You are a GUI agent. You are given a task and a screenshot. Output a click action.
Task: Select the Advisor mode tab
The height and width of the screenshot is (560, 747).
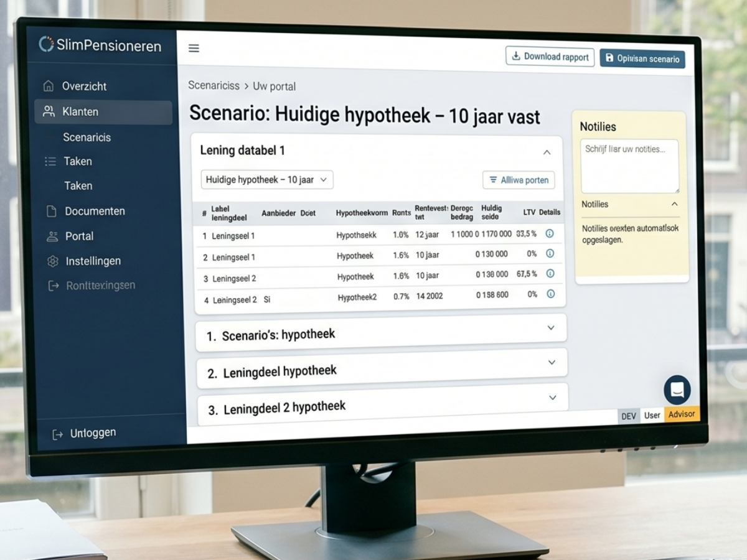(682, 414)
